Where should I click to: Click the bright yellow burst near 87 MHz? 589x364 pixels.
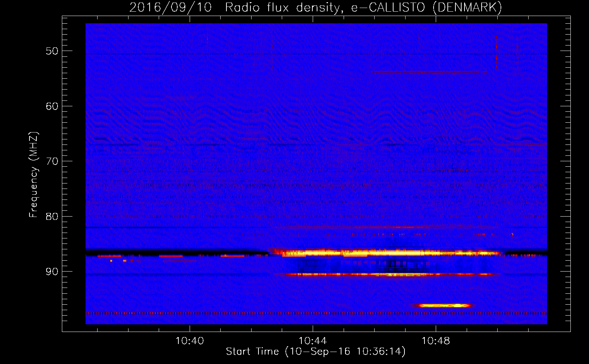click(386, 253)
